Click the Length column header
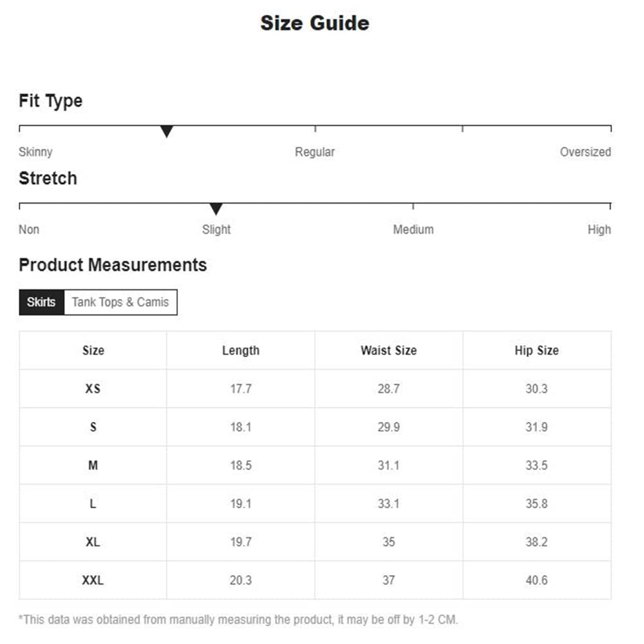 point(241,350)
